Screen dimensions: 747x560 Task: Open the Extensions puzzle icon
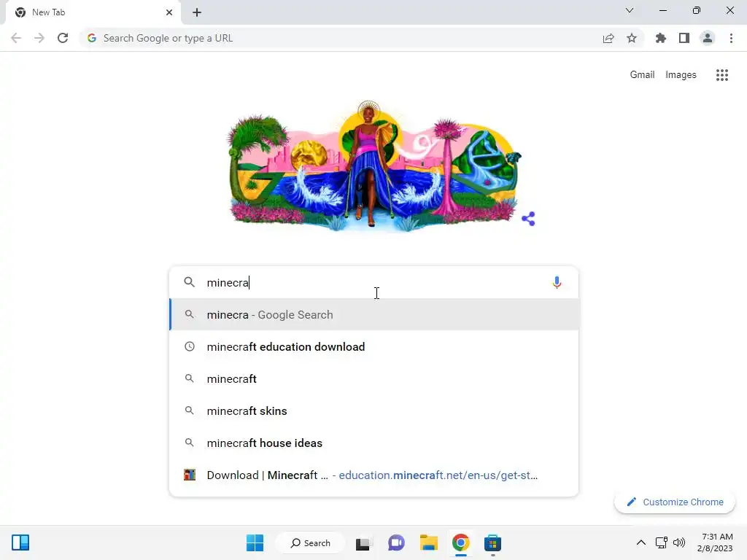[661, 38]
